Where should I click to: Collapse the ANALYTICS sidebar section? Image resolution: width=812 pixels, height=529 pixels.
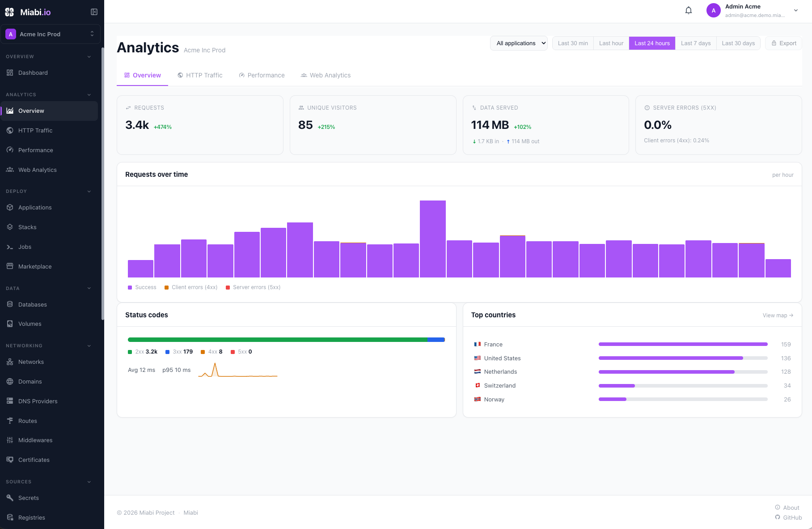pos(89,95)
